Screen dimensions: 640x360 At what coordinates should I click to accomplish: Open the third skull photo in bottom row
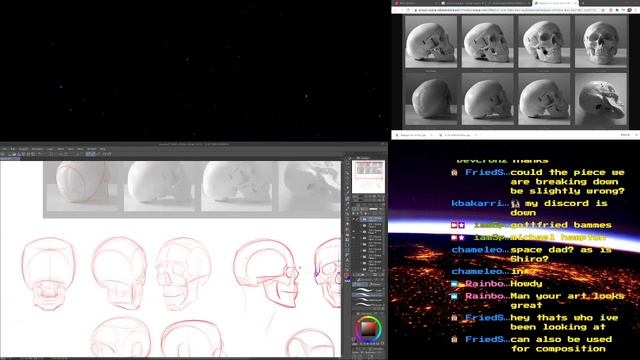544,99
